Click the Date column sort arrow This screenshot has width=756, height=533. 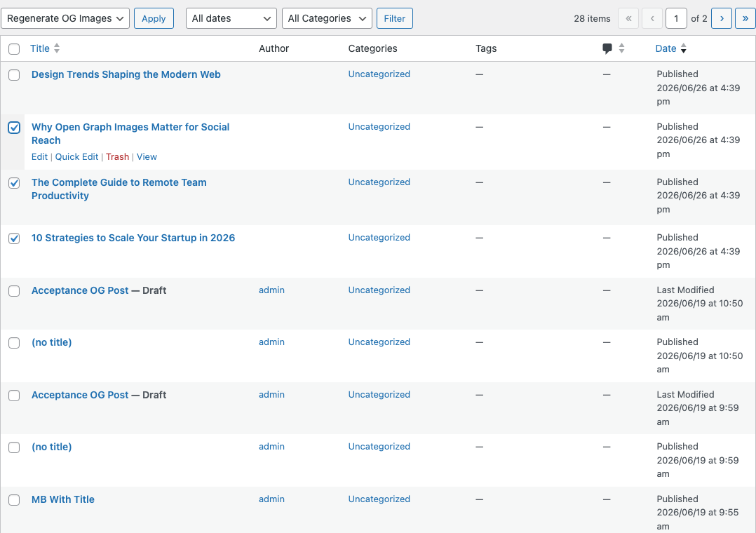pos(683,48)
